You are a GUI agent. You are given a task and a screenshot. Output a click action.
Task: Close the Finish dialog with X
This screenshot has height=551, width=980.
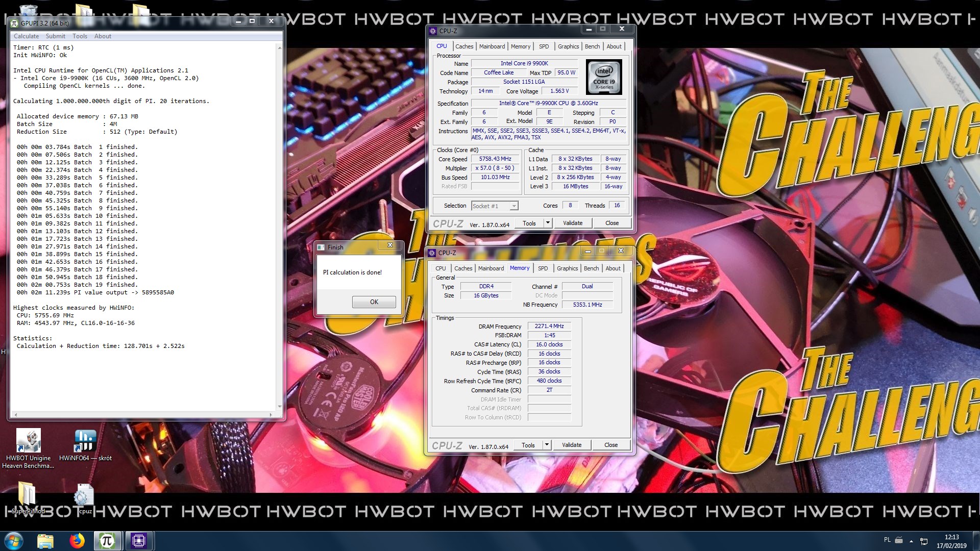tap(390, 245)
